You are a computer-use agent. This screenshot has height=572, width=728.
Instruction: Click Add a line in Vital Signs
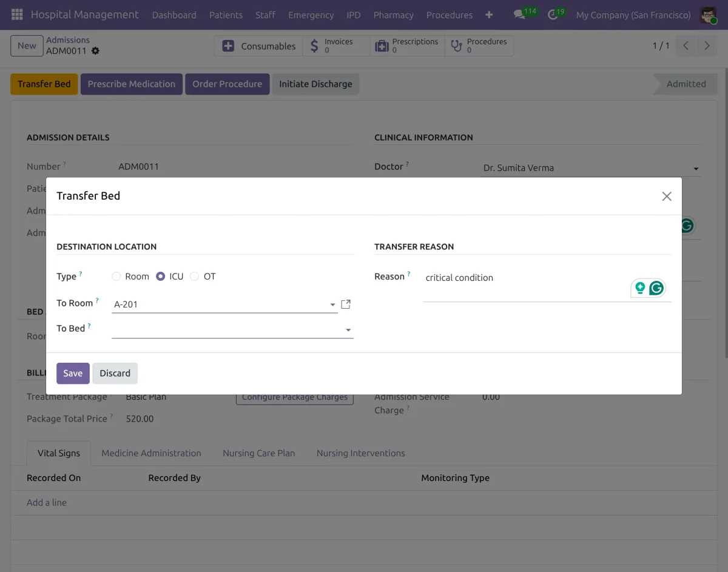tap(47, 503)
